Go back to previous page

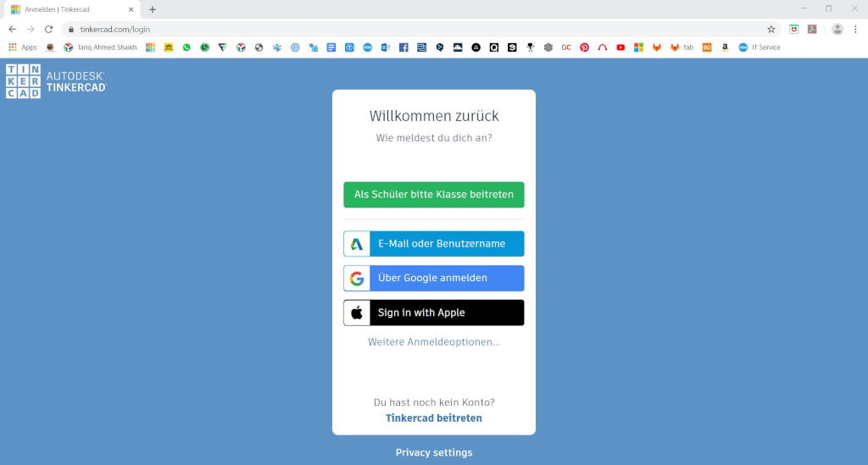point(12,30)
